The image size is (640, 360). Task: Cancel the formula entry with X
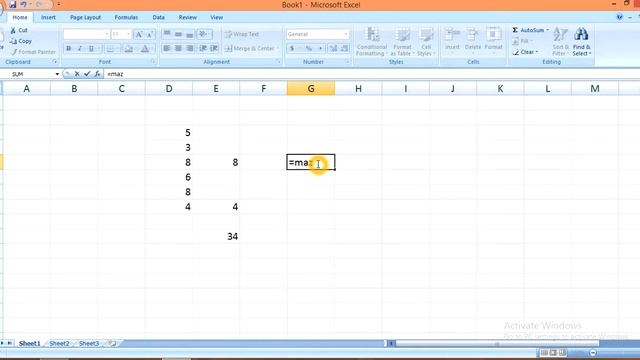tap(77, 74)
